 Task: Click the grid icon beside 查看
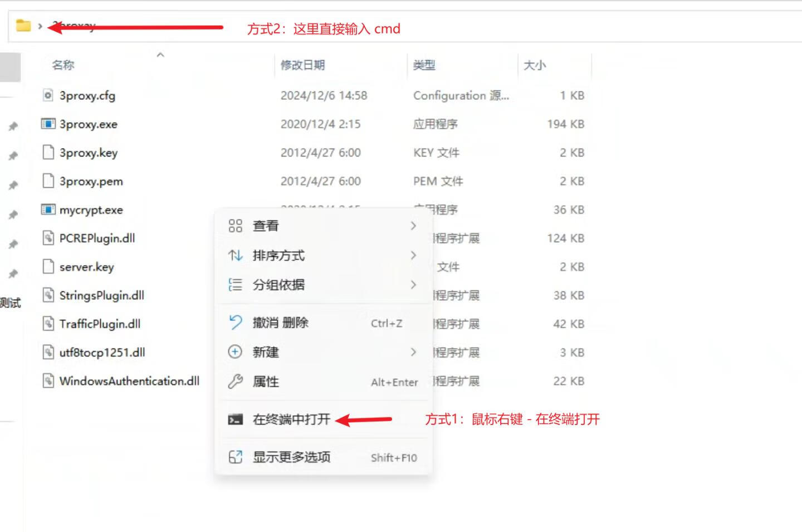[236, 226]
